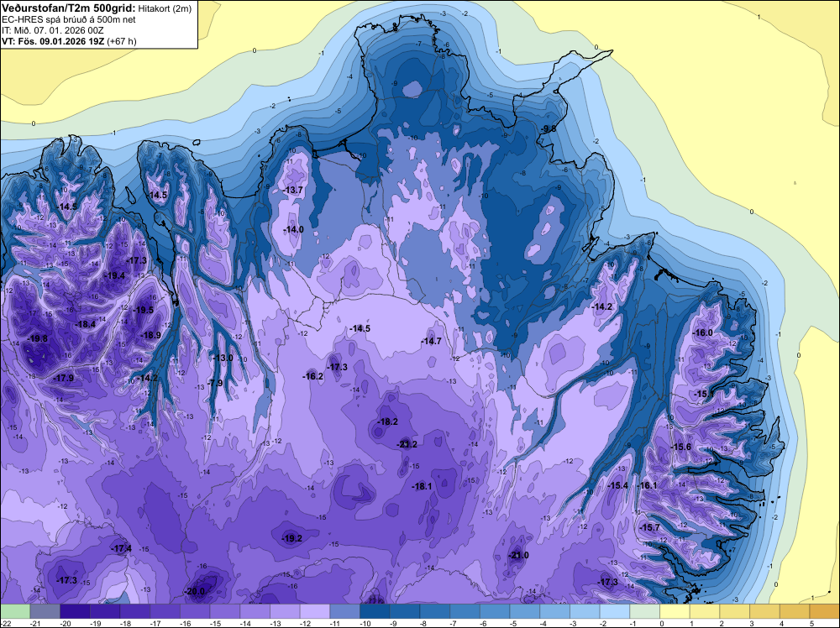Click the -13.0 temperature label

point(223,358)
